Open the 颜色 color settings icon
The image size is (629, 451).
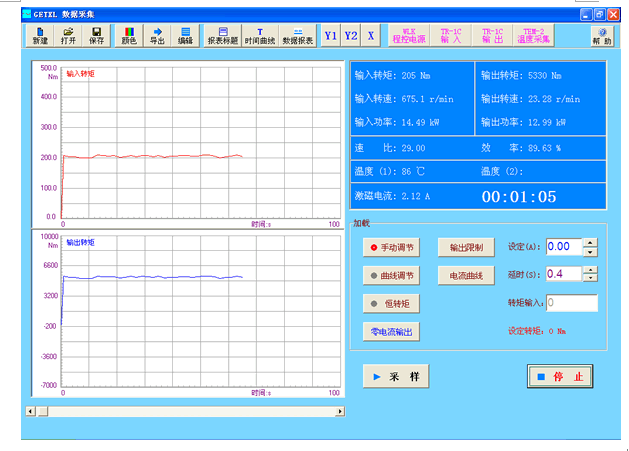click(129, 36)
